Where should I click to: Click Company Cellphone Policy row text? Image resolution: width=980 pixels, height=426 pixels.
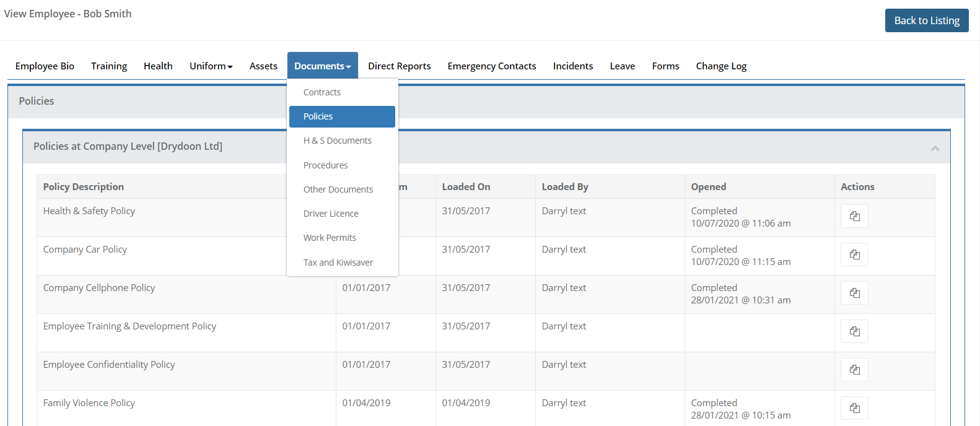pyautogui.click(x=99, y=288)
